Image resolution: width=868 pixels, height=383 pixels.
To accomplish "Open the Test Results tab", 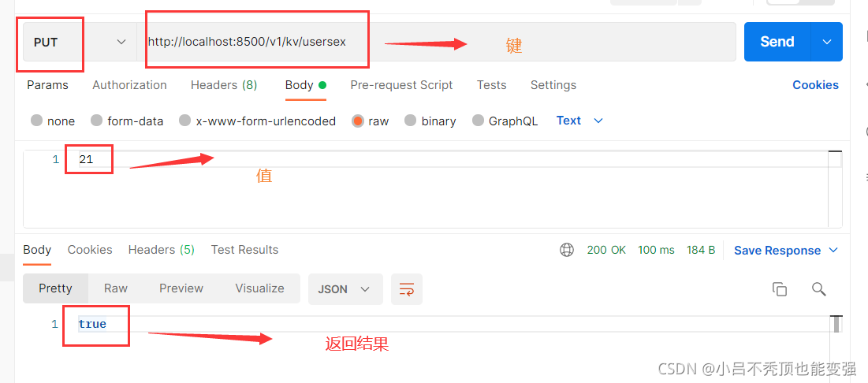I will point(244,250).
